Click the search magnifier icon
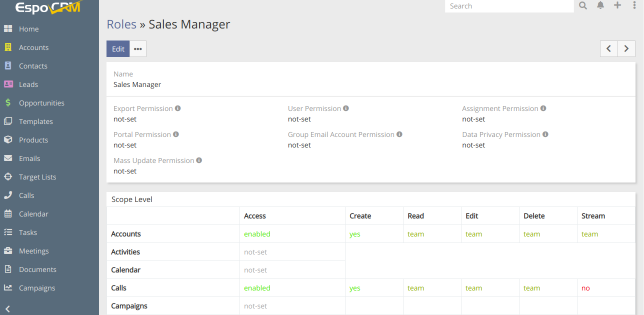The width and height of the screenshot is (644, 315). (583, 5)
